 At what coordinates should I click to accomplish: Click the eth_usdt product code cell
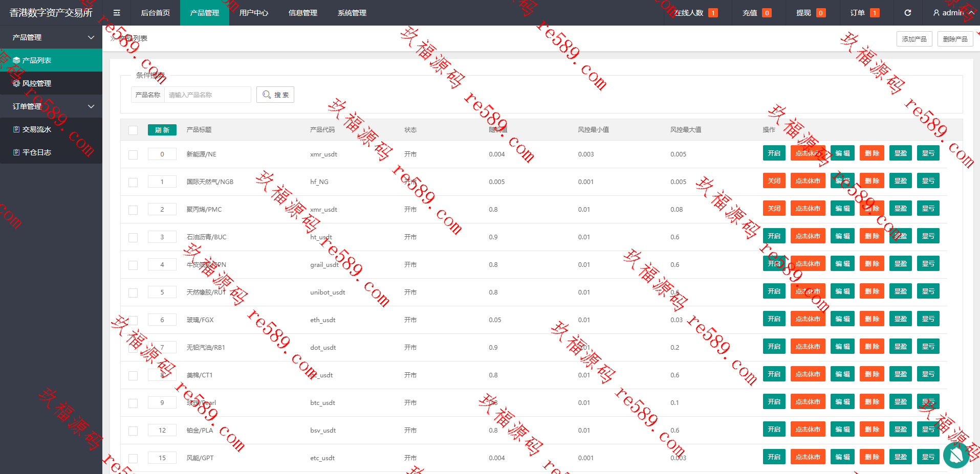323,320
